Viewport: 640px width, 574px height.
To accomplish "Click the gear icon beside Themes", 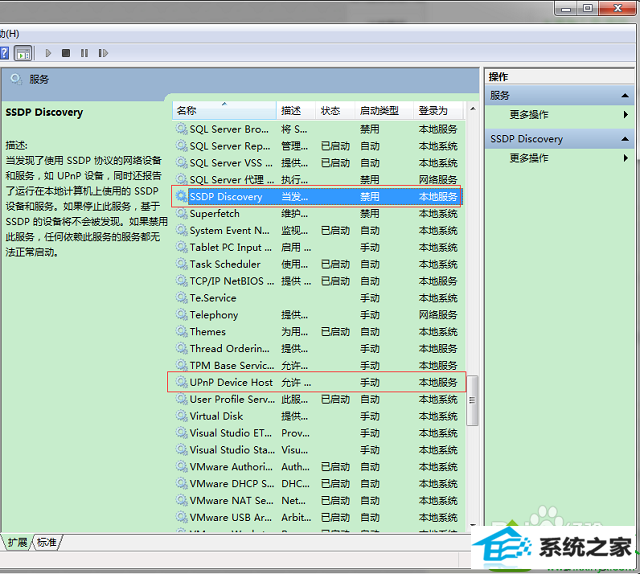I will (181, 331).
